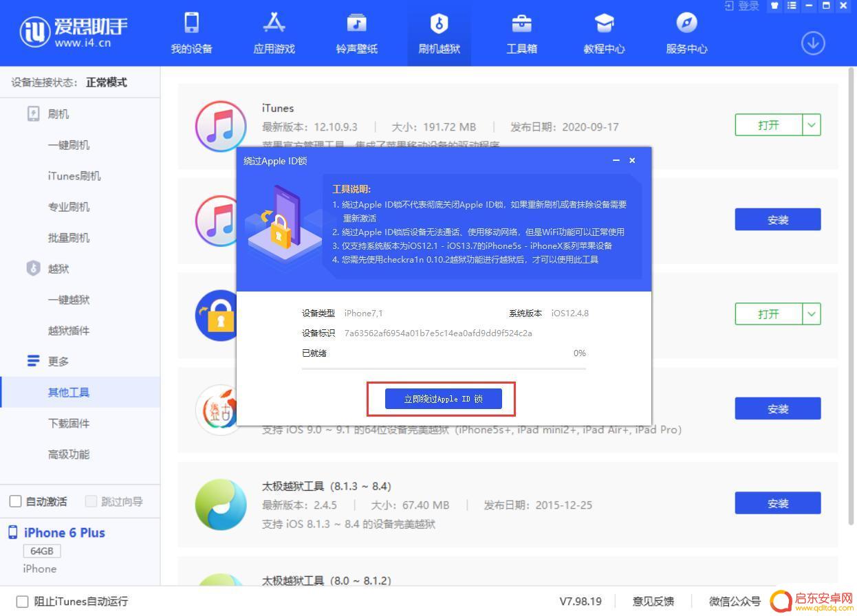Select 越狱插件 in the sidebar

coord(69,331)
